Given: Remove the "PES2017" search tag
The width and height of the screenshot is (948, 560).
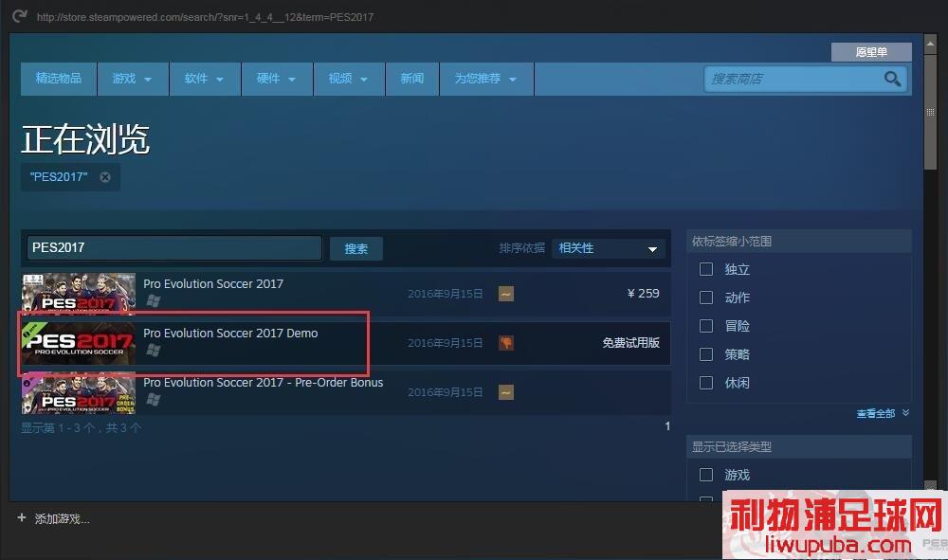Looking at the screenshot, I should (105, 177).
